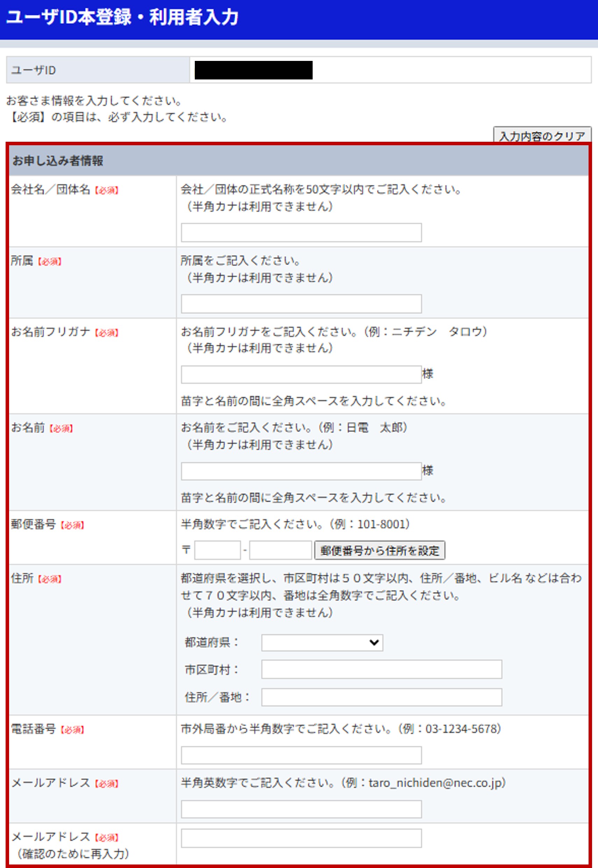The image size is (598, 868).
Task: Click the ユーザID本登録・利用者入力 page title
Action: 122,17
